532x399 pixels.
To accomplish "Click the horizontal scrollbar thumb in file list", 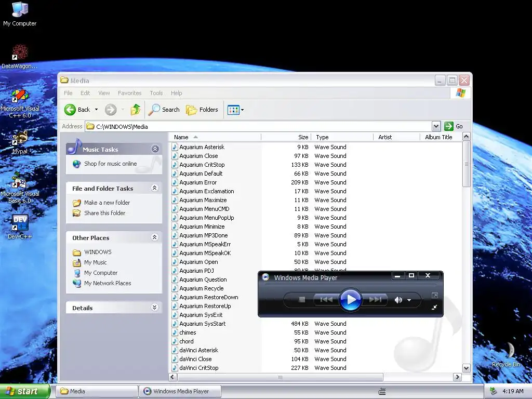I will pos(280,377).
